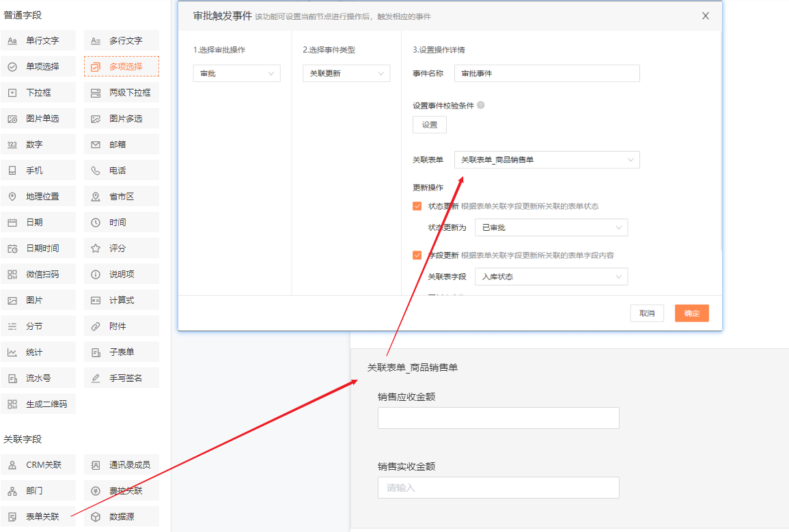Add the 电话 field icon
Screen dimensions: 789x532
96,171
